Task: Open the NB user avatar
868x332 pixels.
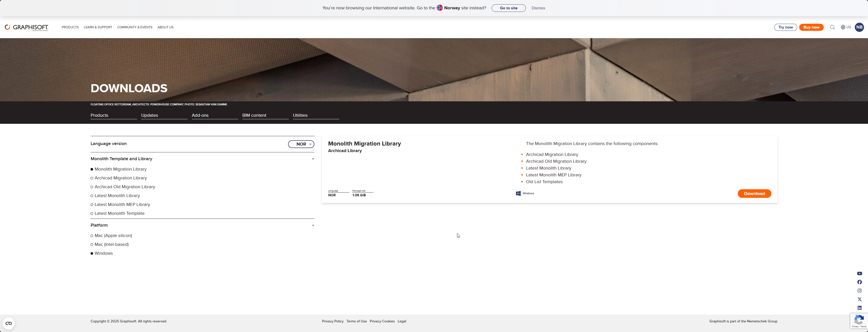Action: 859,27
